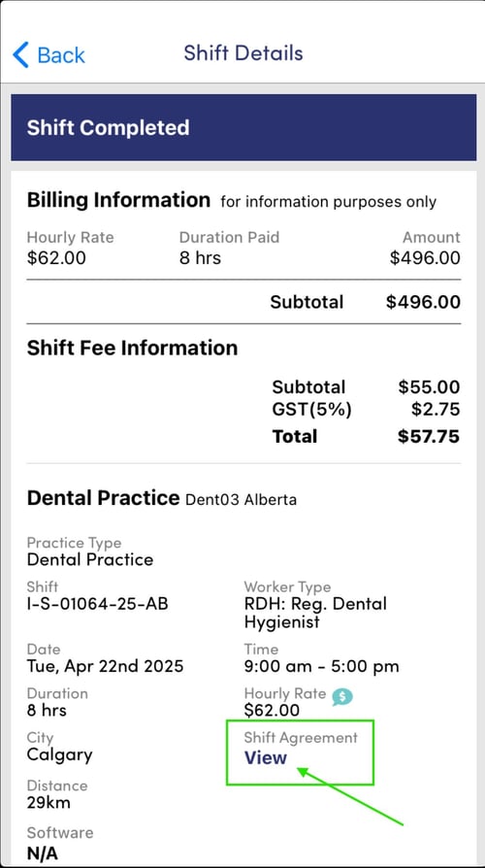
Task: Tap the $62.00 hourly rate in billing
Action: (56, 258)
